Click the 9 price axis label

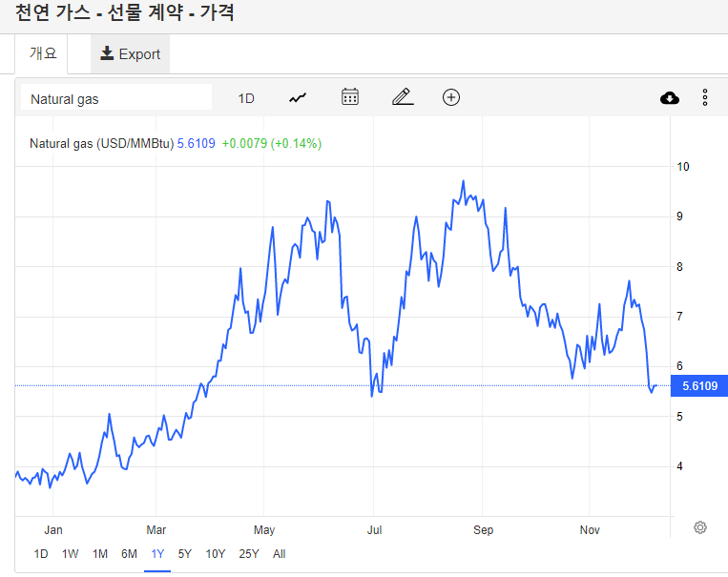(679, 216)
